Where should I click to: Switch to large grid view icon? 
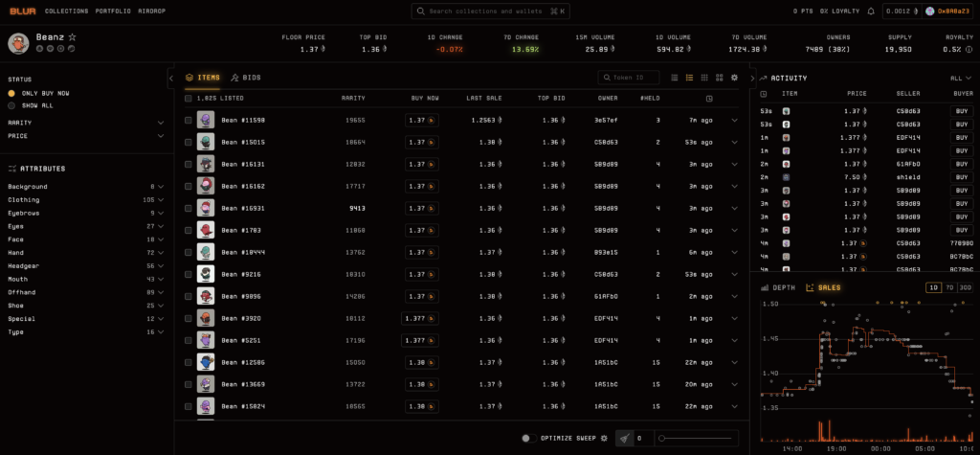pos(720,78)
